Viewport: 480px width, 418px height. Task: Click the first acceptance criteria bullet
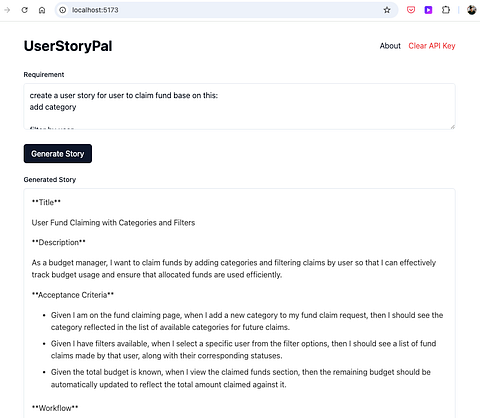point(247,321)
